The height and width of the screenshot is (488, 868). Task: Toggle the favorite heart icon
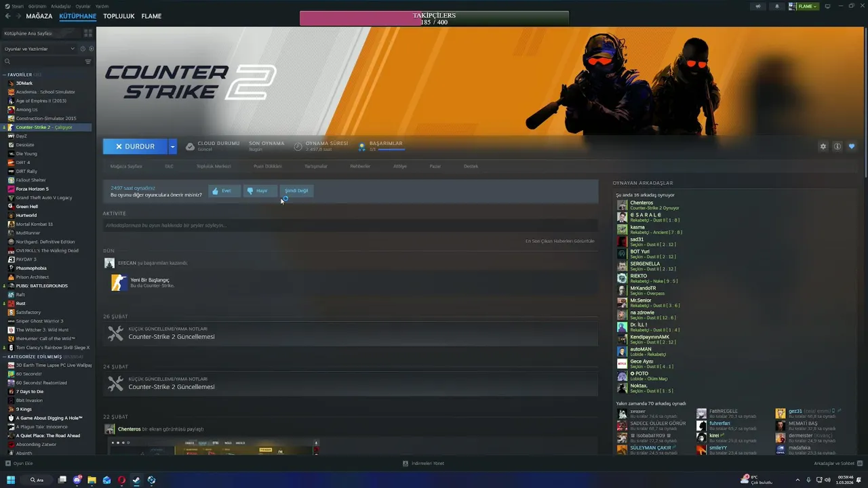pos(852,146)
